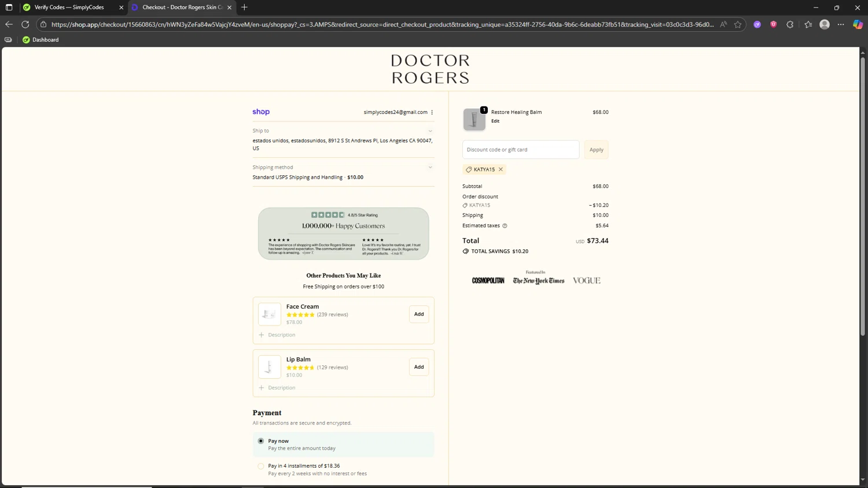Go back using browser back arrow
This screenshot has height=488, width=868.
(9, 24)
